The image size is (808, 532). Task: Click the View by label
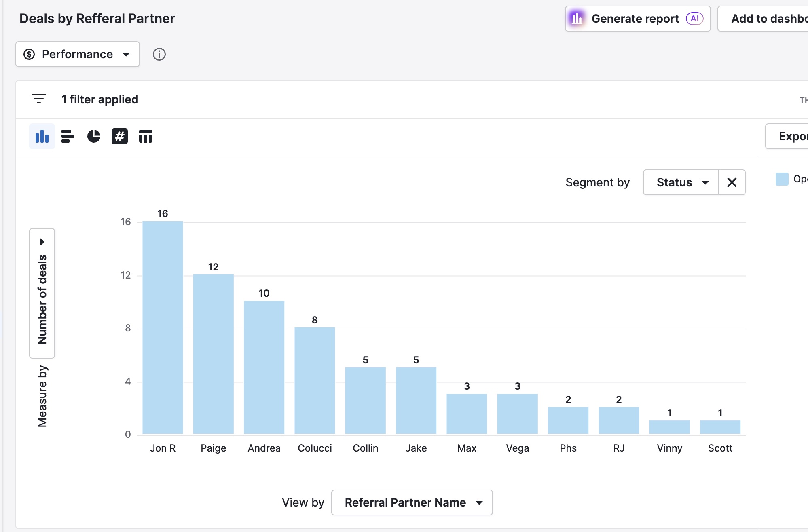point(303,502)
